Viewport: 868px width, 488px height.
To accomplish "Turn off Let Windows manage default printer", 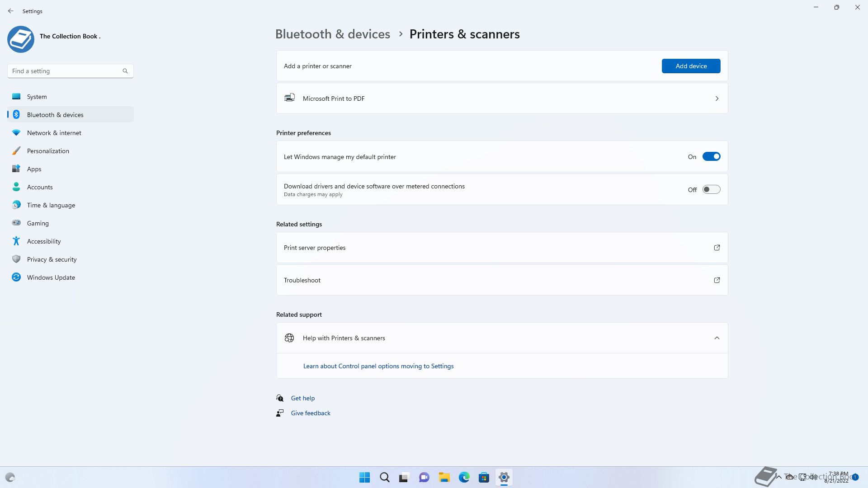I will click(711, 156).
